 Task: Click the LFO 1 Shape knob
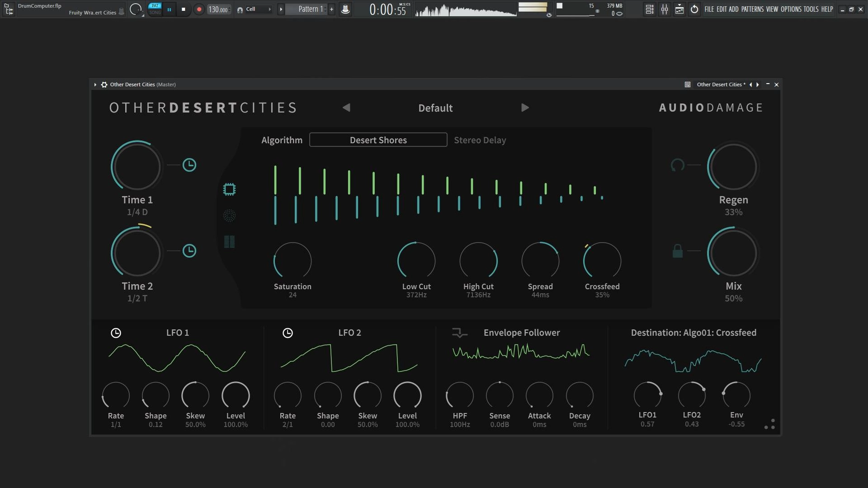156,395
